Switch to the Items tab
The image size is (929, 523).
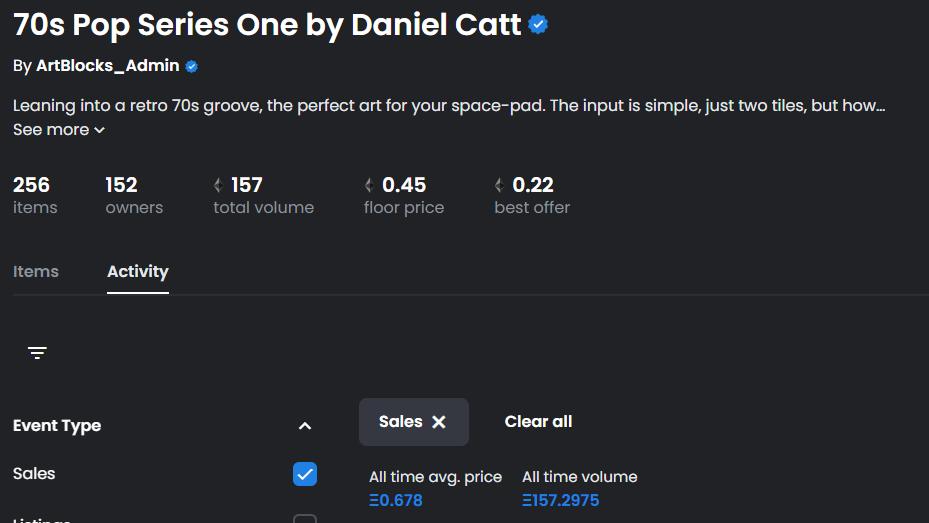[x=36, y=271]
